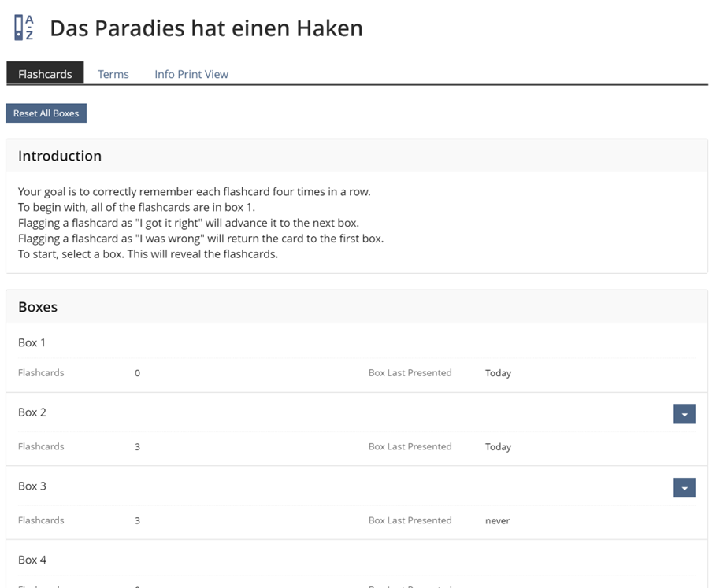This screenshot has height=588, width=716.
Task: Click the Box 2 title
Action: tap(32, 412)
